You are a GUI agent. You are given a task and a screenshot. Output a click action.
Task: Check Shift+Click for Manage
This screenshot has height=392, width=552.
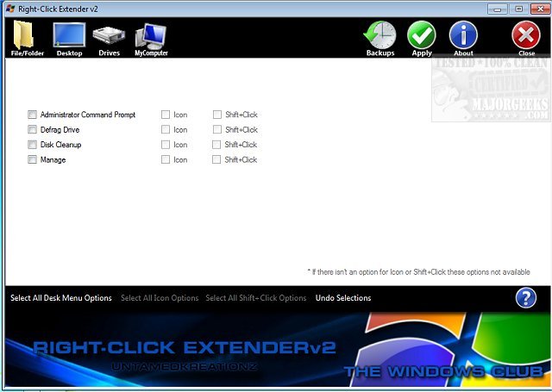(216, 159)
